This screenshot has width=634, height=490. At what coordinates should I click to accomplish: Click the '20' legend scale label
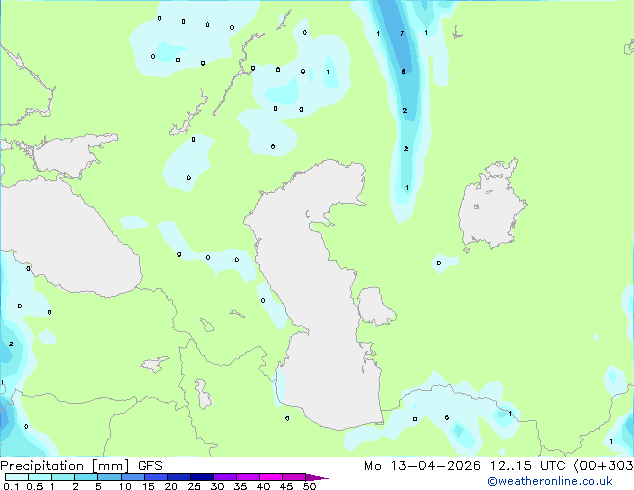(x=171, y=486)
